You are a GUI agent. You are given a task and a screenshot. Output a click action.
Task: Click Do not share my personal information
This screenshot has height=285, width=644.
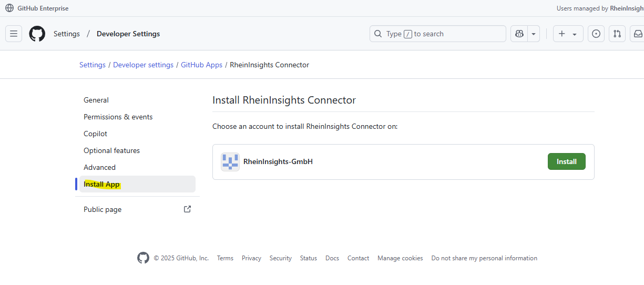click(x=484, y=258)
